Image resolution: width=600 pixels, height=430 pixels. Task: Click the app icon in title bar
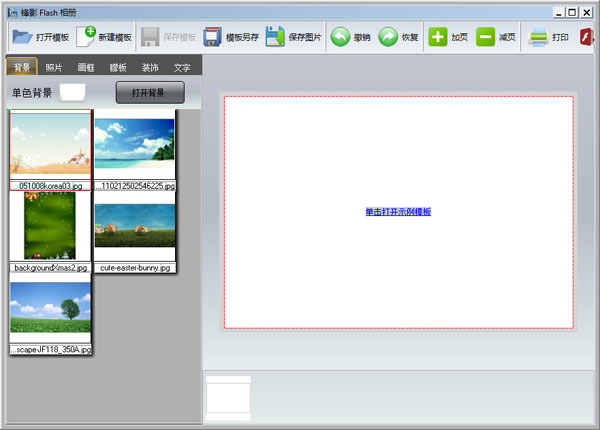(x=13, y=13)
